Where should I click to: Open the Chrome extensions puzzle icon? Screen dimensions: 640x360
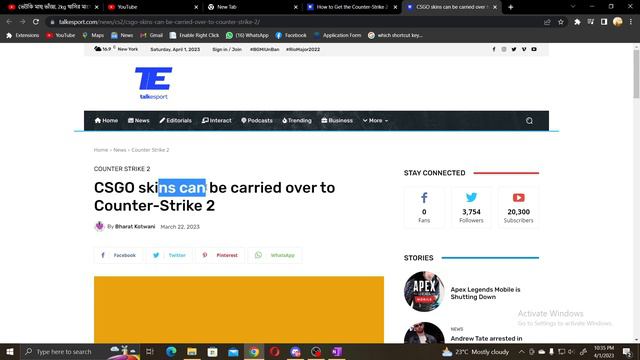[577, 22]
